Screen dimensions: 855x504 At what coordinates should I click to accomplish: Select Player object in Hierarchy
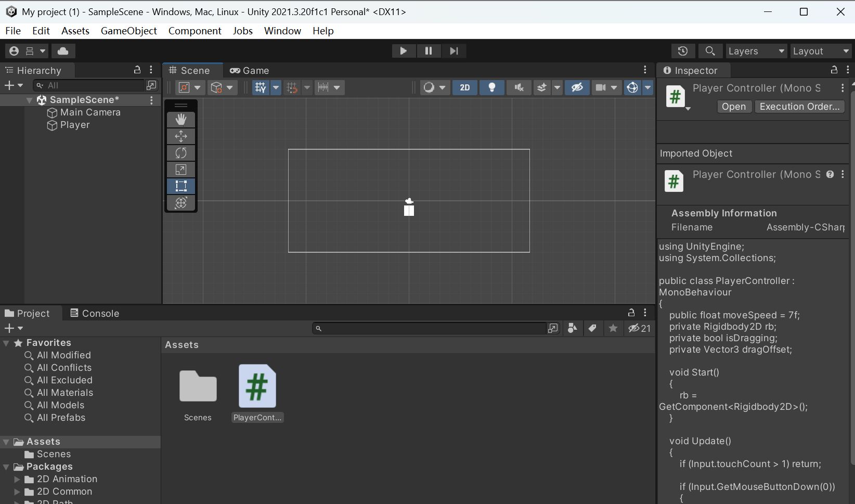click(x=75, y=125)
